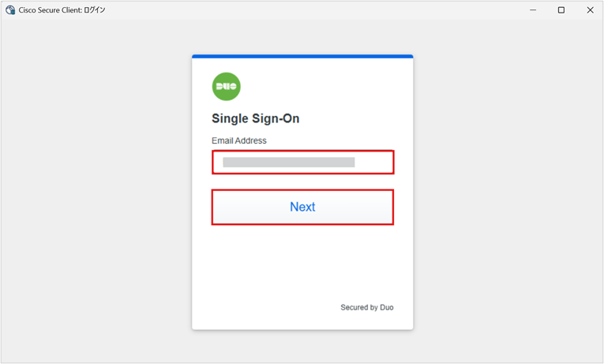Click the Cisco Secure Client globe icon

(10, 10)
